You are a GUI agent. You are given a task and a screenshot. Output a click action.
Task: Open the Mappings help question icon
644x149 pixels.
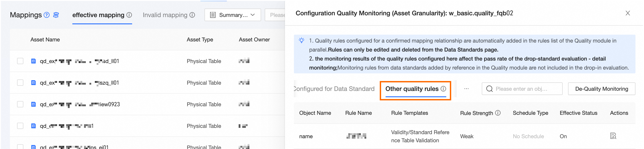47,15
